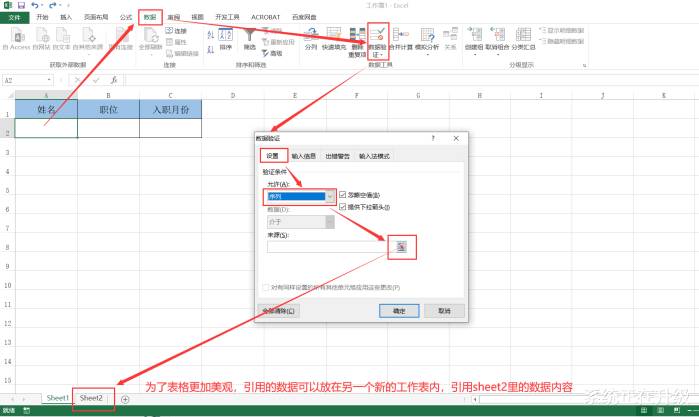Click 重新应用 (Reapply) filter button
This screenshot has height=417, width=699.
point(278,42)
